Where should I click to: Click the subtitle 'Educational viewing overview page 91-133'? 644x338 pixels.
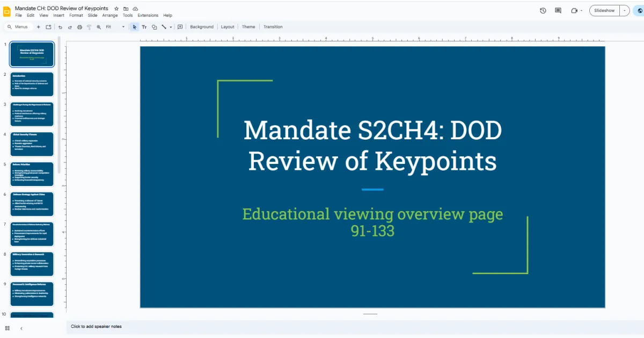coord(372,222)
